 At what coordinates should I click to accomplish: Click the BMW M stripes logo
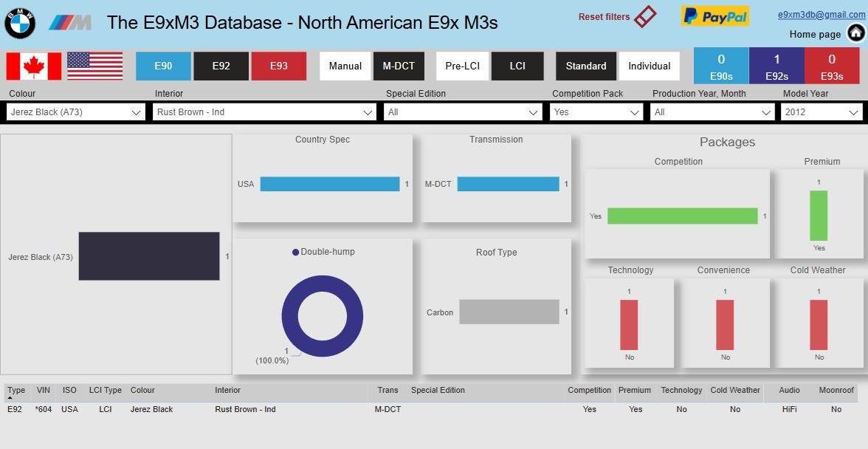tap(69, 23)
